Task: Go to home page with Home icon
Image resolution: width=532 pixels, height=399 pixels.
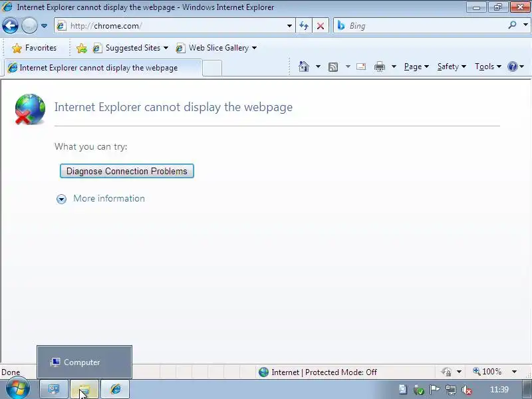Action: [304, 66]
